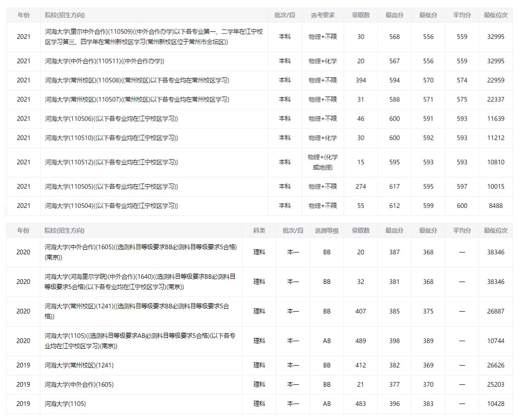The image size is (519, 420).
Task: Select the lowest rank value 26887
Action: (x=496, y=311)
